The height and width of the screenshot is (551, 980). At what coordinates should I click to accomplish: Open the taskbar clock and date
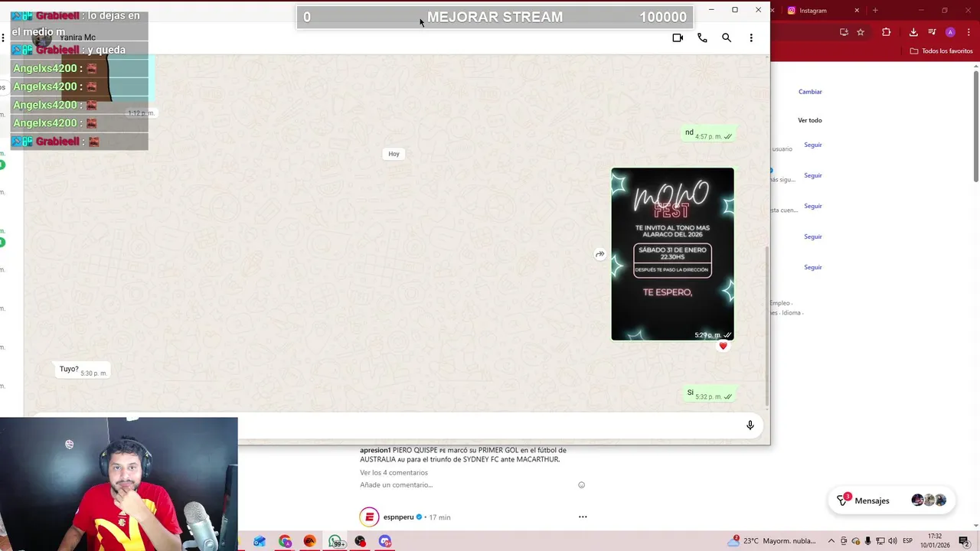tap(935, 541)
